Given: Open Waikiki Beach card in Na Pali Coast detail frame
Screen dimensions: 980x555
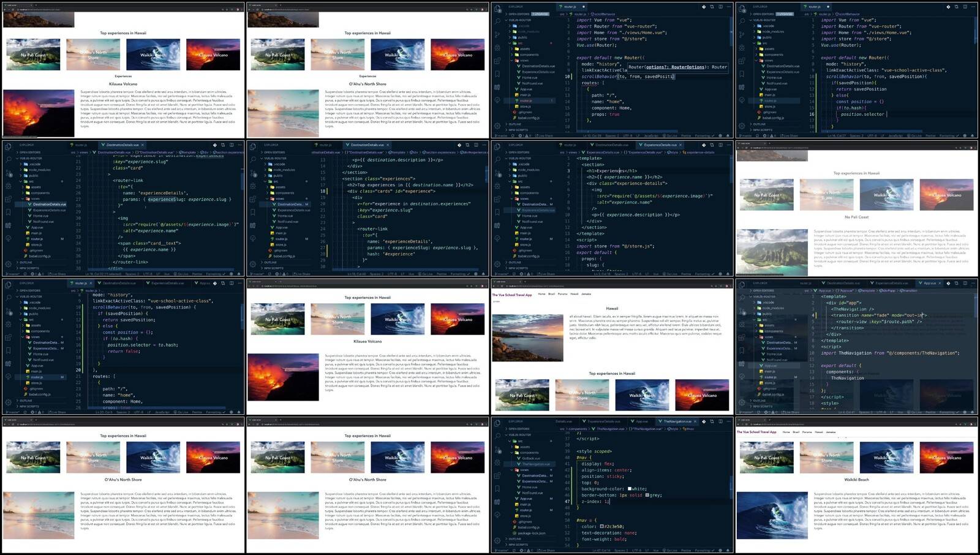Looking at the screenshot, I should pyautogui.click(x=887, y=195).
